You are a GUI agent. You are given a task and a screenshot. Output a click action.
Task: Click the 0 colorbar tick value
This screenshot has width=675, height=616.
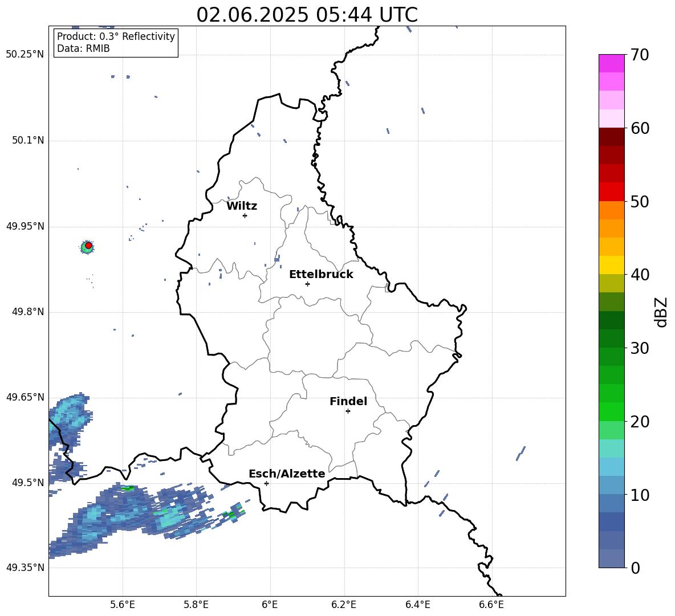tap(636, 568)
